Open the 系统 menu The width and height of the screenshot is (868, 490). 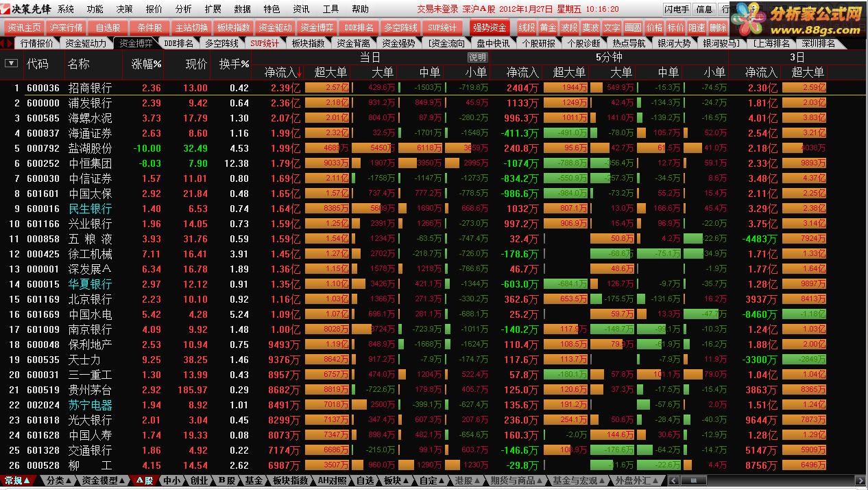coord(66,9)
